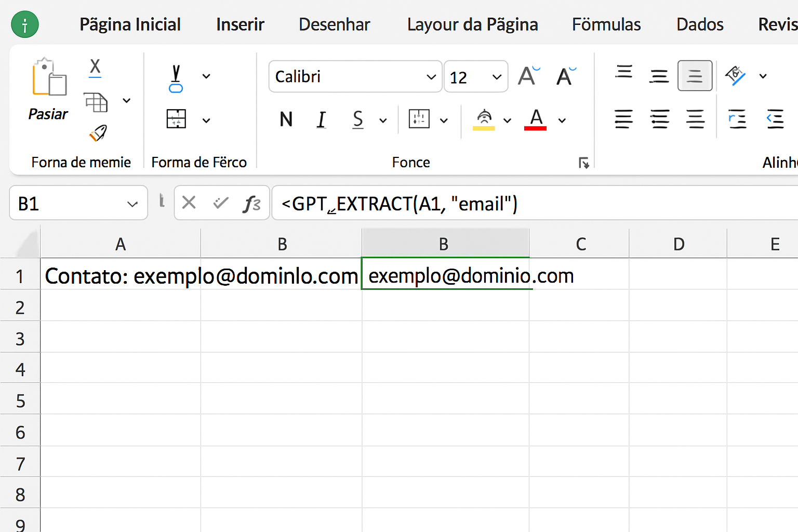Click the cell borders icon
This screenshot has height=532, width=798.
[x=419, y=119]
